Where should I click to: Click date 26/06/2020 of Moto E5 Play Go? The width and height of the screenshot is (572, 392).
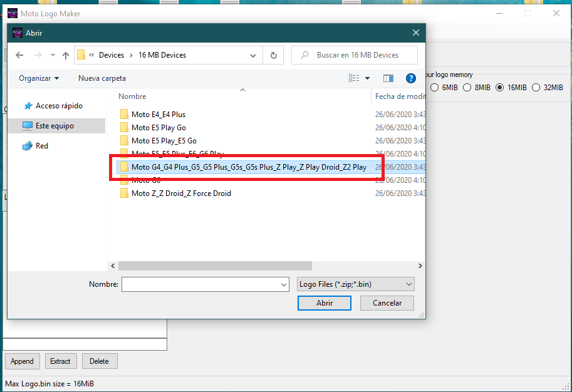pyautogui.click(x=400, y=128)
